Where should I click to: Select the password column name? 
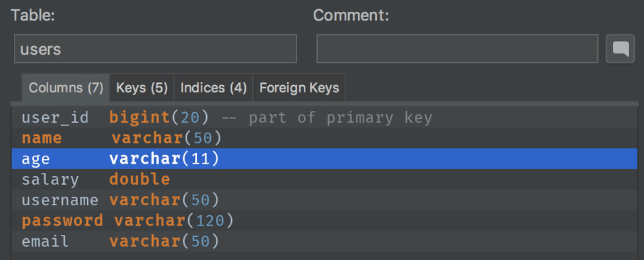click(x=63, y=221)
